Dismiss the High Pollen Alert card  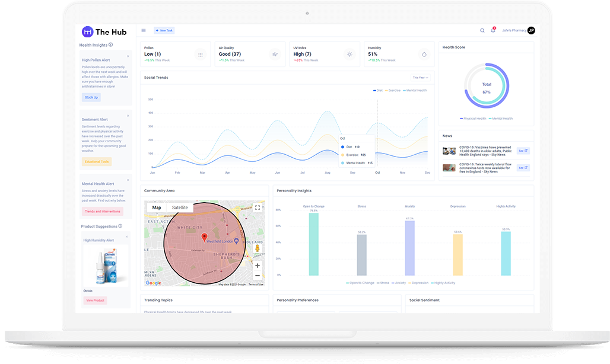pyautogui.click(x=128, y=56)
